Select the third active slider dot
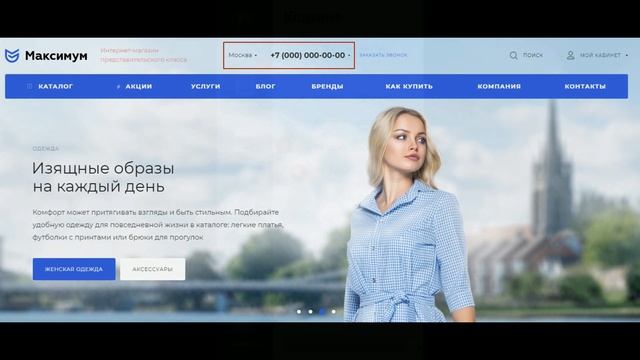Viewport: 640px width, 360px height. click(322, 311)
